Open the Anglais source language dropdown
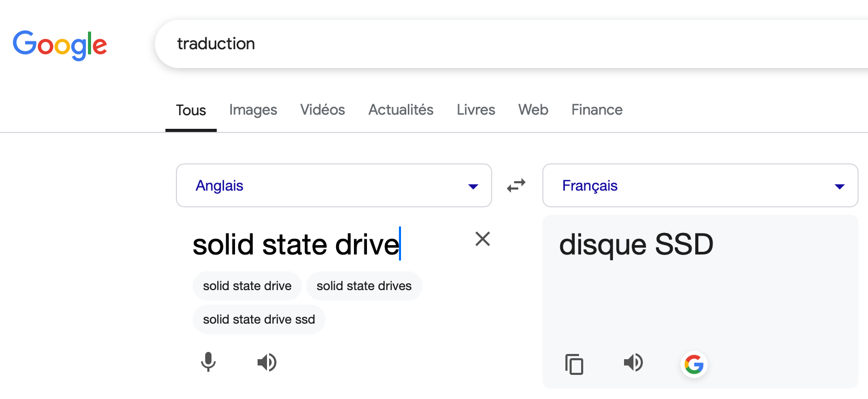The image size is (868, 399). point(333,185)
